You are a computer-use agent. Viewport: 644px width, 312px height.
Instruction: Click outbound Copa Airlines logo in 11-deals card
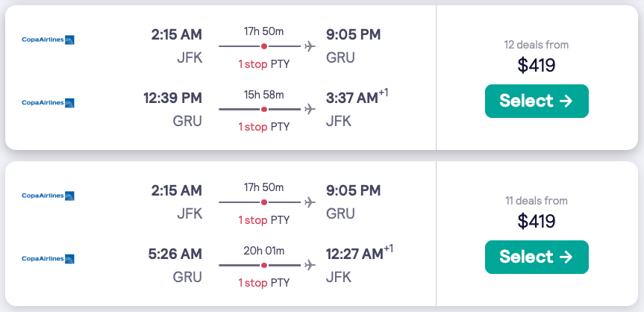[48, 196]
